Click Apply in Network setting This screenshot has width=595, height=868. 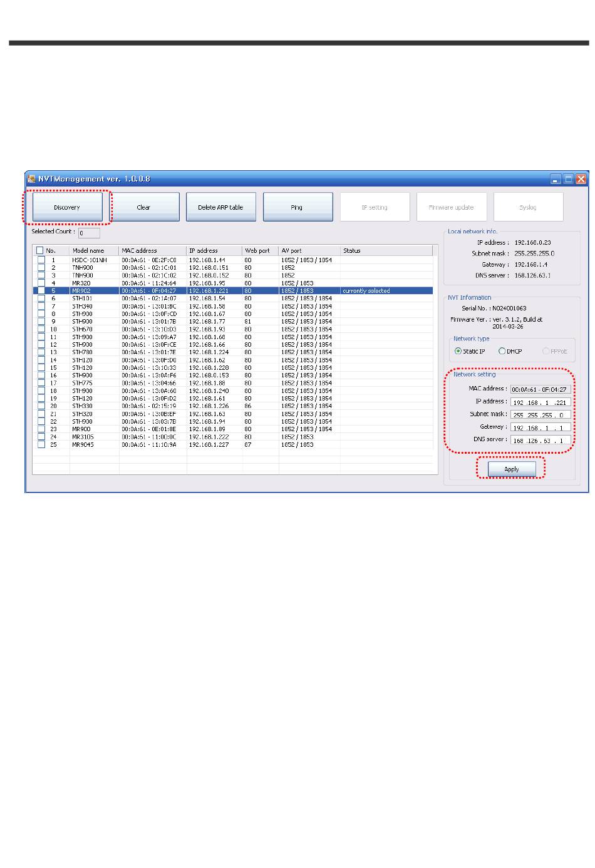coord(512,469)
